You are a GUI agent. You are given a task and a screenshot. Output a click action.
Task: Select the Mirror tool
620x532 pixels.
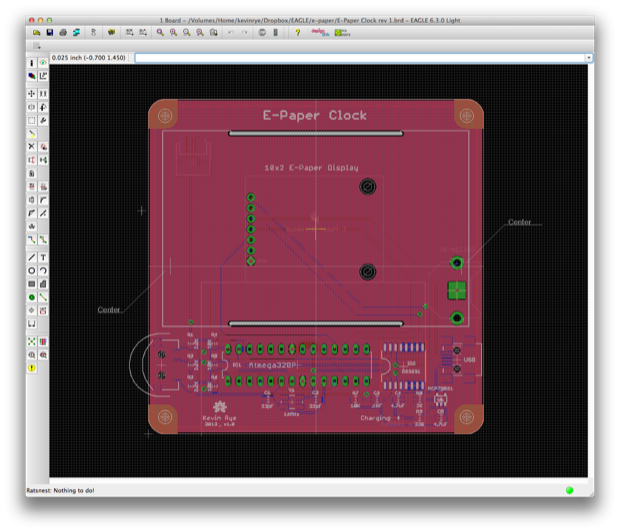[32, 107]
